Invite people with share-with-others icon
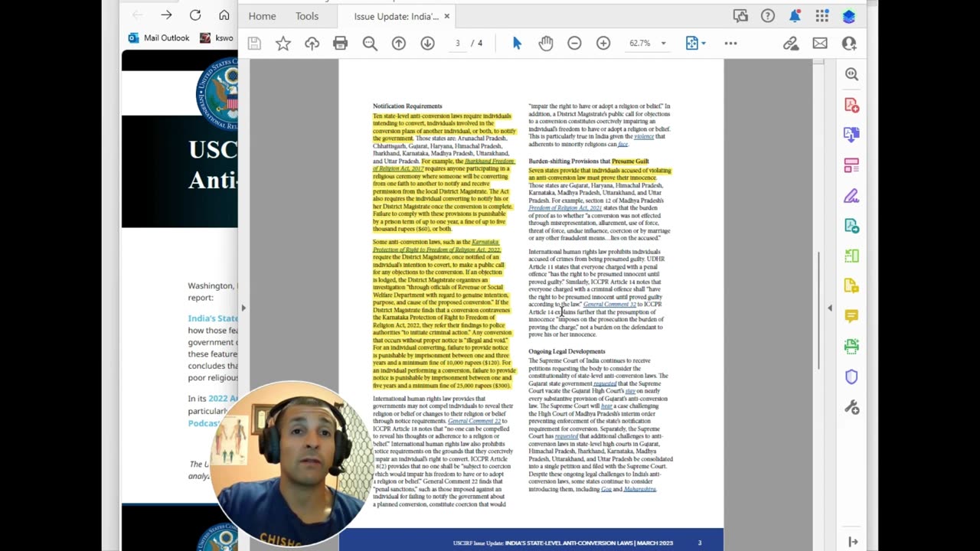 pos(849,44)
